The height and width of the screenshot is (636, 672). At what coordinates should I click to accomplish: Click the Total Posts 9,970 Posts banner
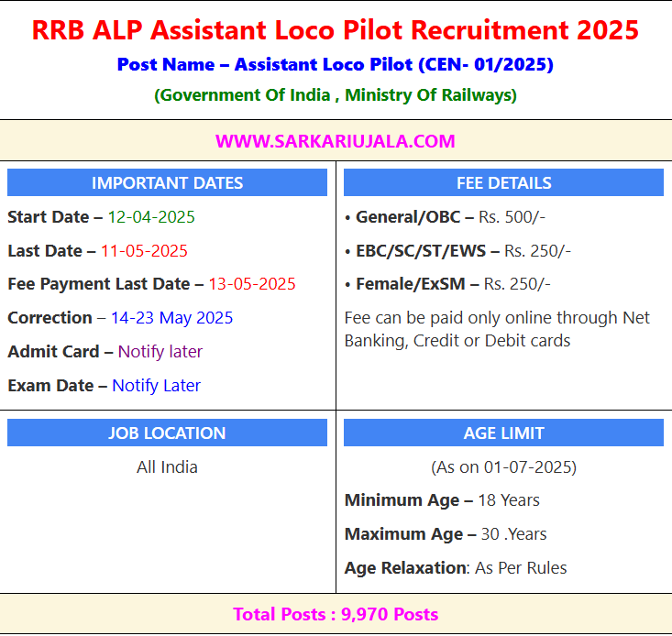(336, 614)
